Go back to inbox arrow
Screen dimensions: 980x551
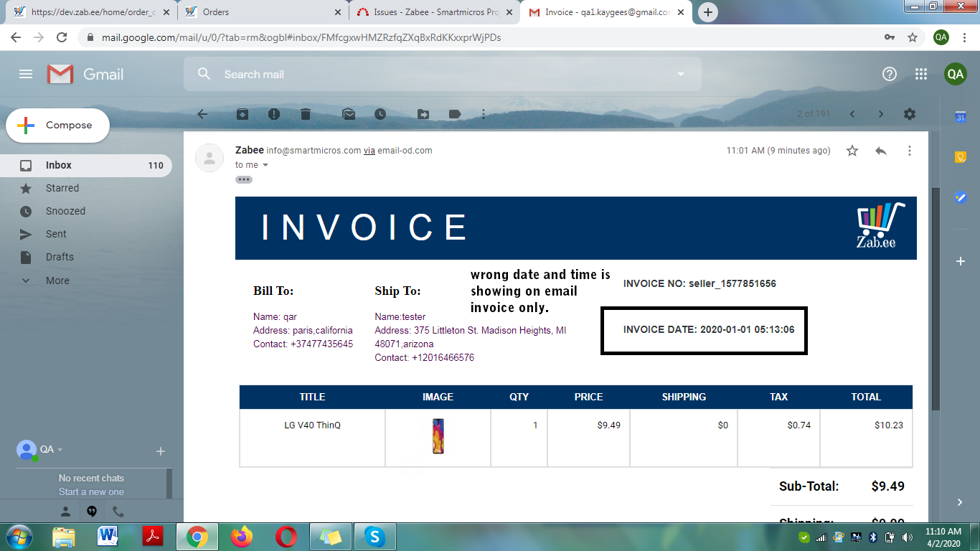(x=202, y=114)
